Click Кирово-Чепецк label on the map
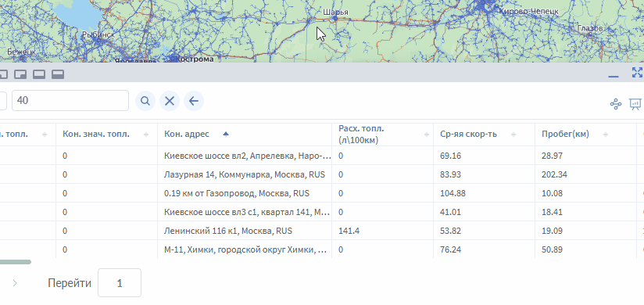This screenshot has height=305, width=644. (x=529, y=11)
